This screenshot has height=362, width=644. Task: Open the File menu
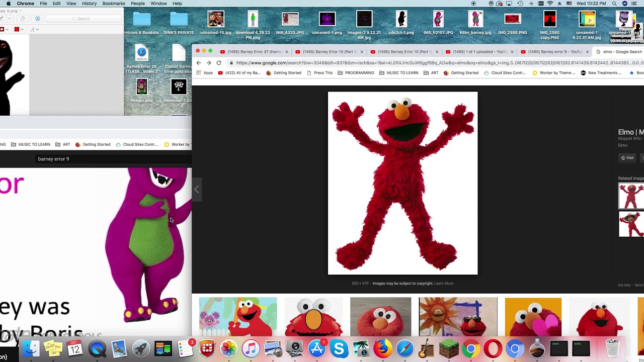tap(43, 4)
